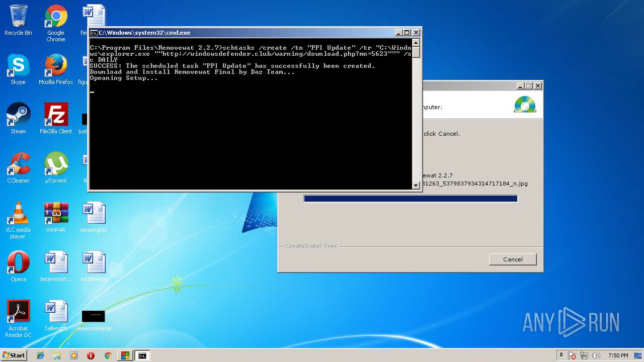The image size is (644, 362).
Task: Click 'SUCCESS: The scheduled task' line
Action: pyautogui.click(x=232, y=66)
